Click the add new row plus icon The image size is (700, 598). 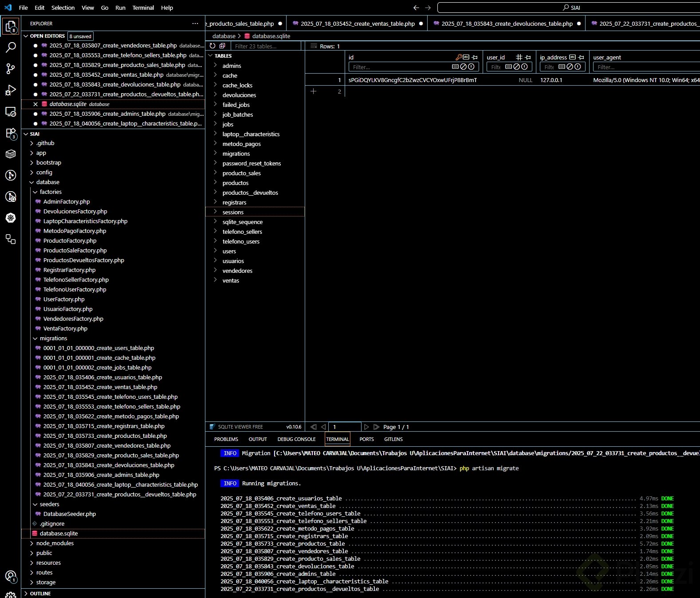point(313,91)
